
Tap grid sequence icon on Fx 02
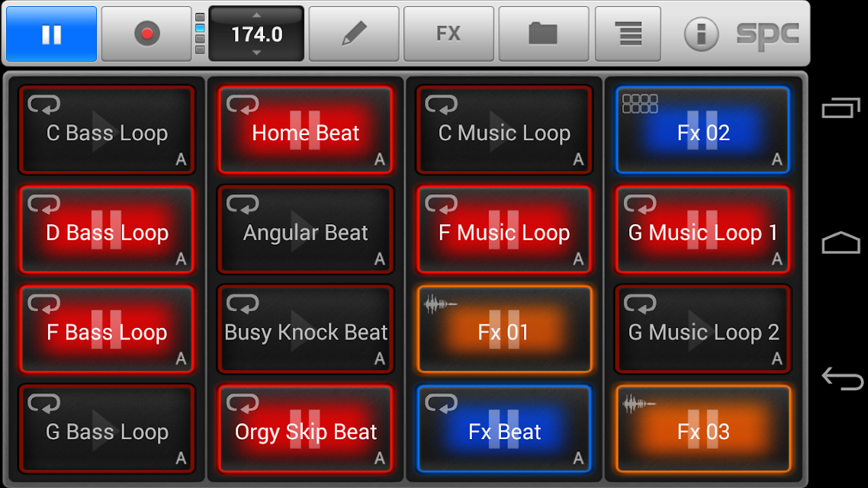click(640, 104)
